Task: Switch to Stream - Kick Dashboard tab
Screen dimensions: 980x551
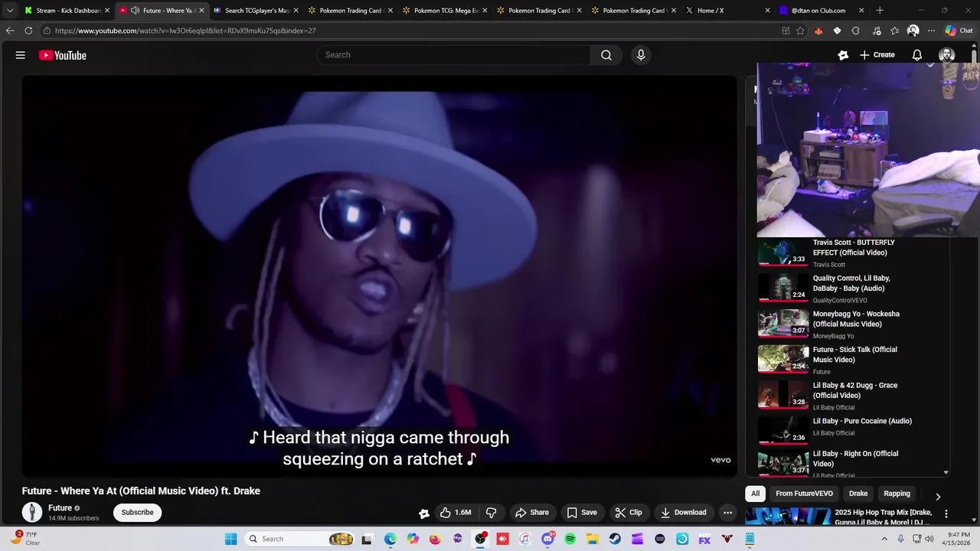Action: click(67, 11)
